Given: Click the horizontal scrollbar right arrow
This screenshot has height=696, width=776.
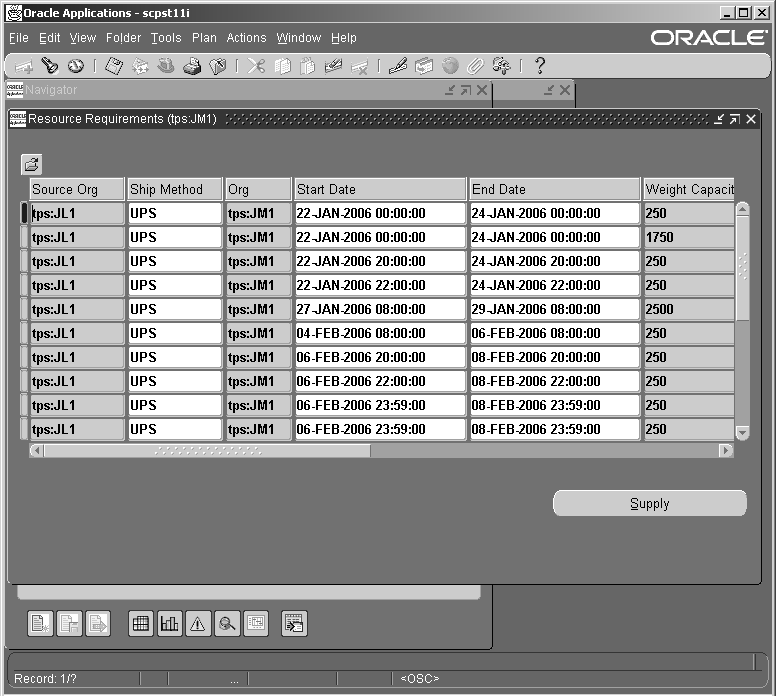Looking at the screenshot, I should (x=726, y=450).
